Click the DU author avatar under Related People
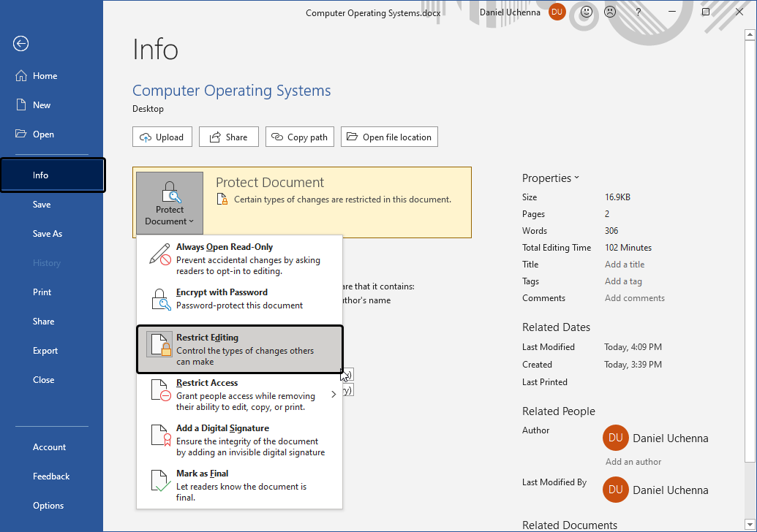Image resolution: width=757 pixels, height=532 pixels. click(615, 438)
